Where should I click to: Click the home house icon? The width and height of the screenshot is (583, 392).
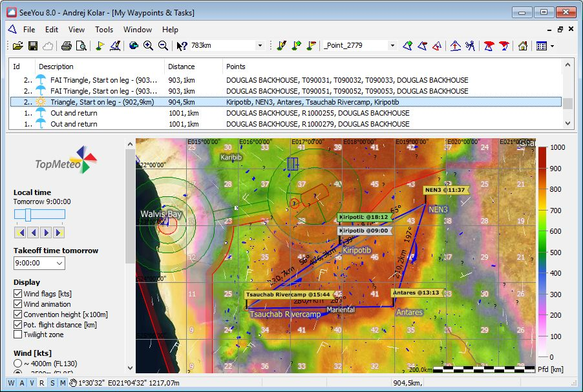click(523, 46)
